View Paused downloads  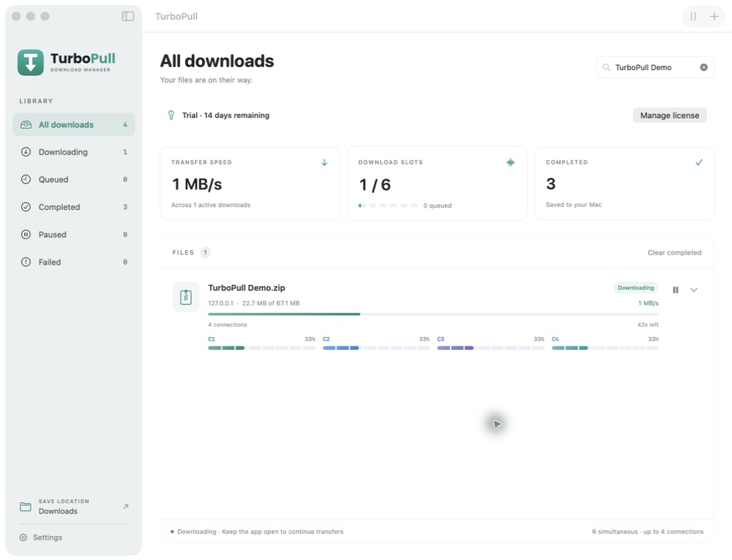click(74, 235)
